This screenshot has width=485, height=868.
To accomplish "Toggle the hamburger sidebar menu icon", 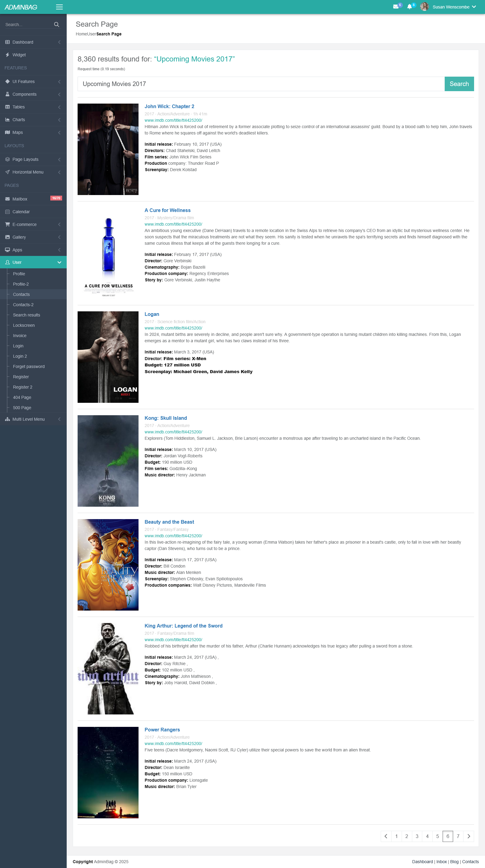I will 59,7.
